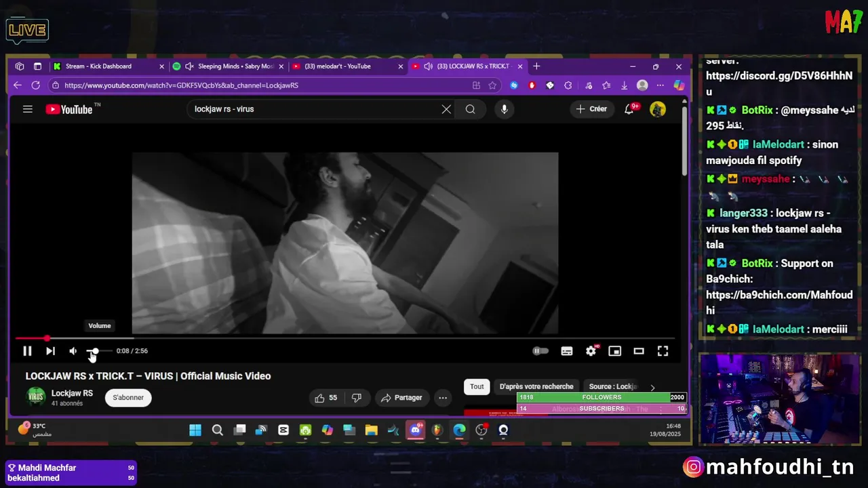Open the Windows Start menu
The image size is (868, 488).
(x=195, y=430)
